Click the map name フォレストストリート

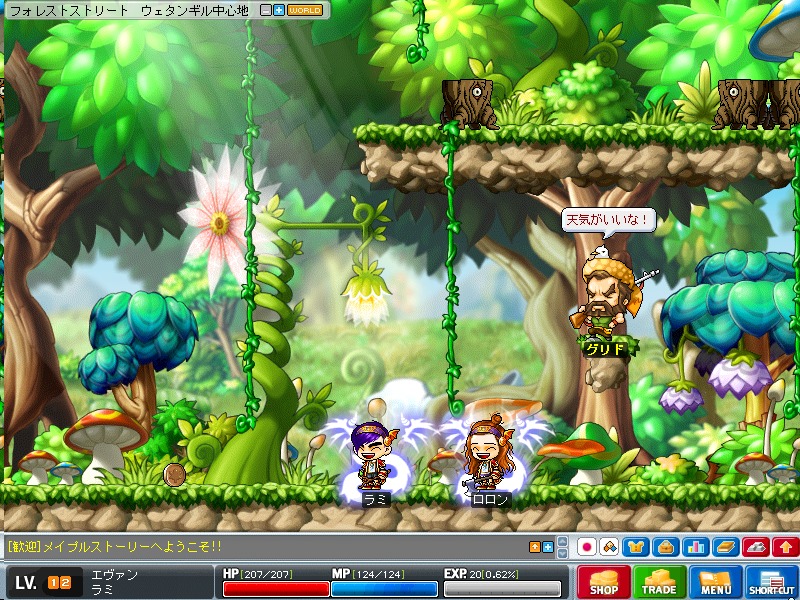(x=68, y=10)
